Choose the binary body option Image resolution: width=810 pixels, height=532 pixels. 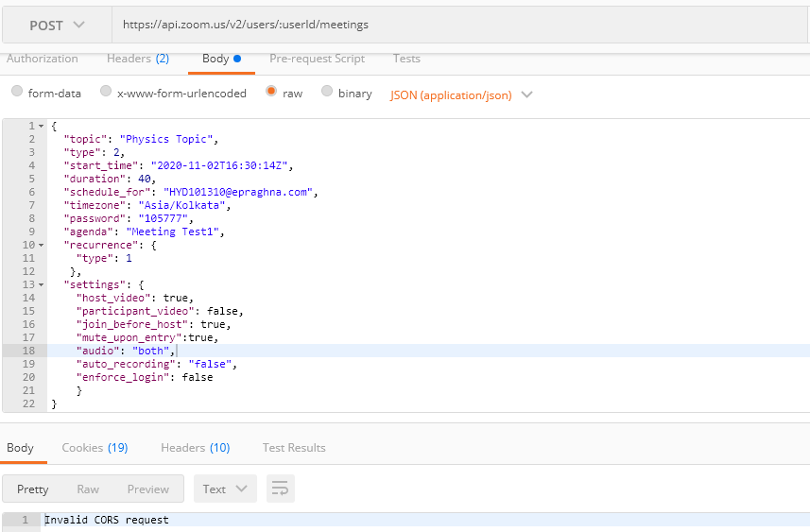coord(327,91)
